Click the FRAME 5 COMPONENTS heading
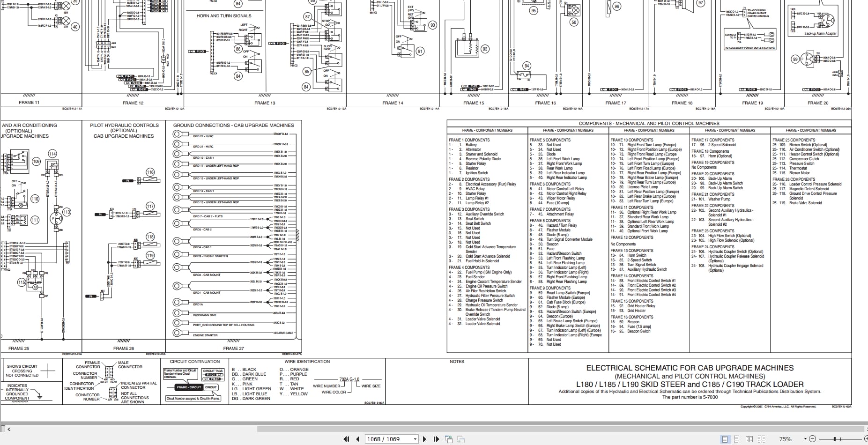 point(550,140)
